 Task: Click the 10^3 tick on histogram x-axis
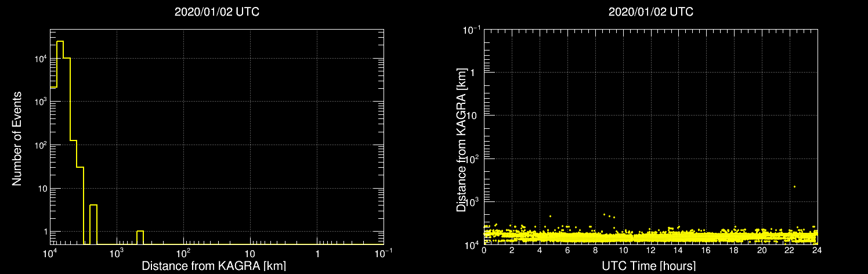pos(117,254)
